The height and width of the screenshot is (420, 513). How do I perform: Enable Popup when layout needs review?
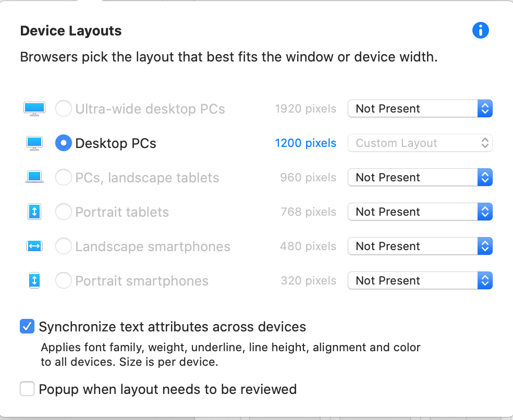27,389
